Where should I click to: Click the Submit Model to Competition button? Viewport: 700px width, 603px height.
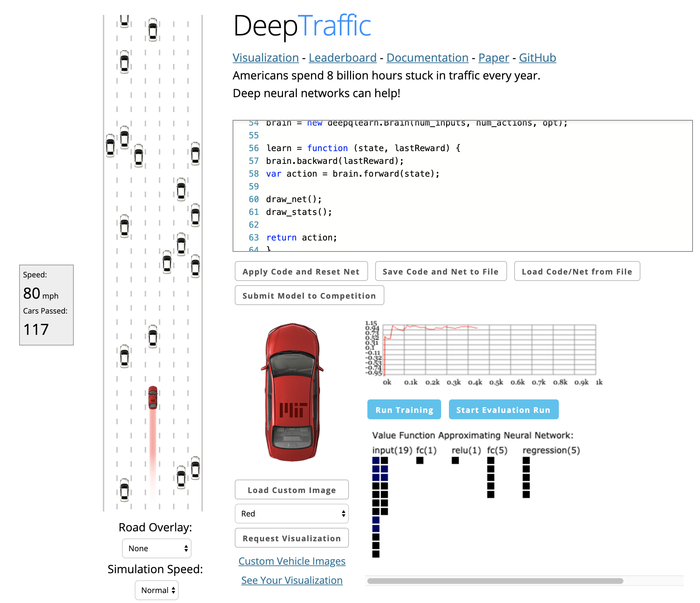click(x=310, y=296)
